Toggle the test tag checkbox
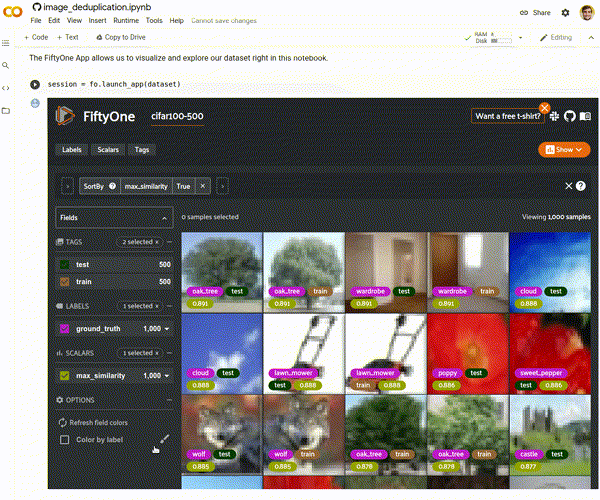The width and height of the screenshot is (600, 500). (x=65, y=264)
